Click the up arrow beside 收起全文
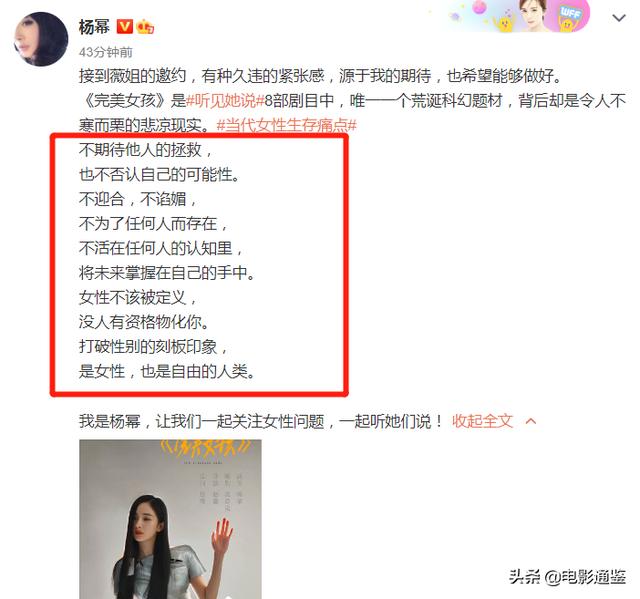This screenshot has width=640, height=599. 531,421
